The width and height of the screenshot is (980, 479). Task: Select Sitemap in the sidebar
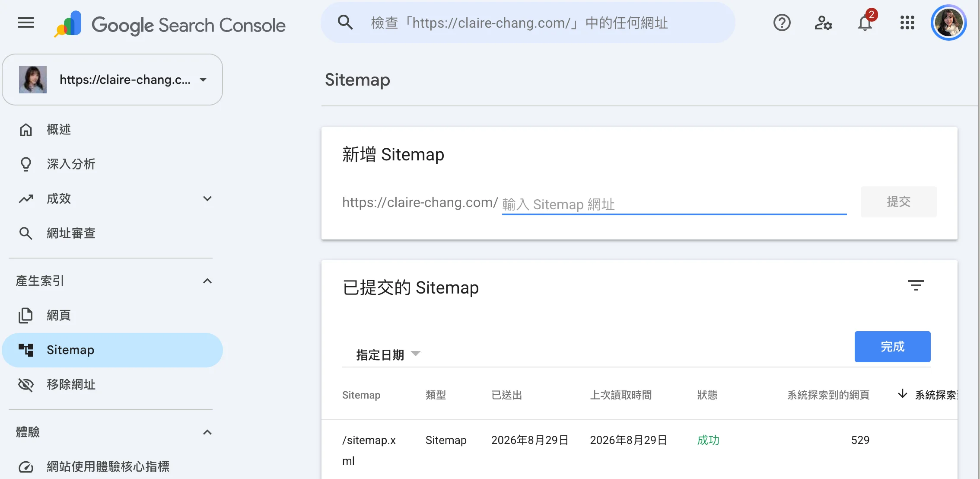[112, 350]
